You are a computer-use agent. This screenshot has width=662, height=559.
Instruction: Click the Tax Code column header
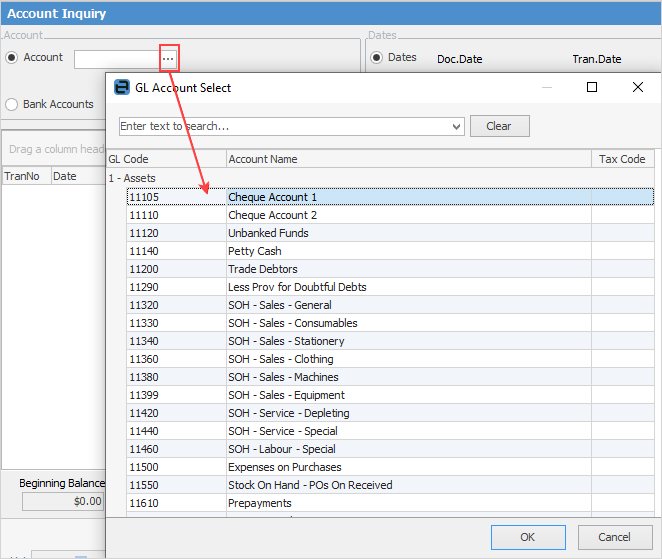621,159
